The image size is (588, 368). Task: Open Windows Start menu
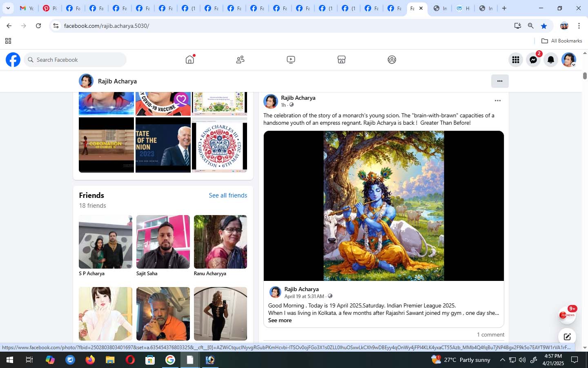(x=10, y=360)
